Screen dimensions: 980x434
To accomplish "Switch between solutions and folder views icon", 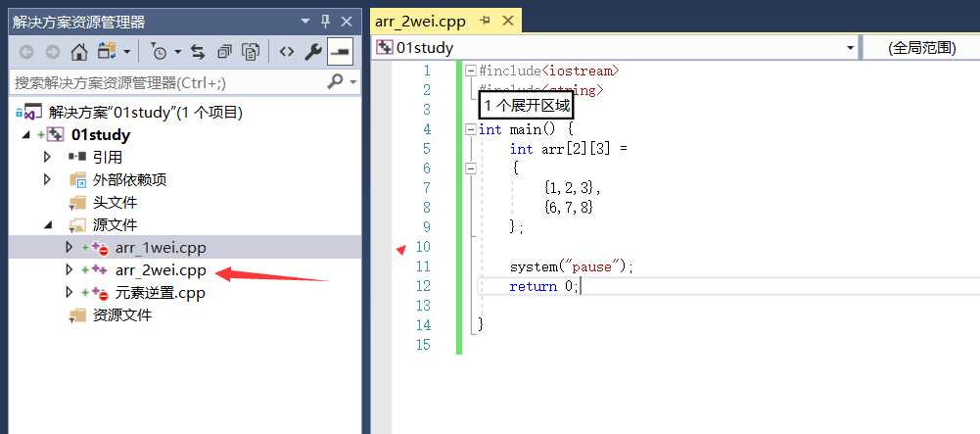I will (x=107, y=52).
